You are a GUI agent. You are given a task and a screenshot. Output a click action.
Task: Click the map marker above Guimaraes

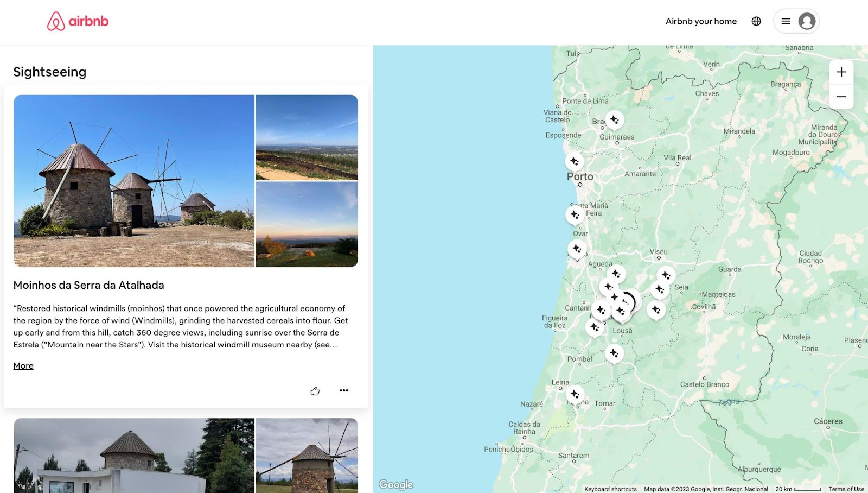pyautogui.click(x=615, y=119)
